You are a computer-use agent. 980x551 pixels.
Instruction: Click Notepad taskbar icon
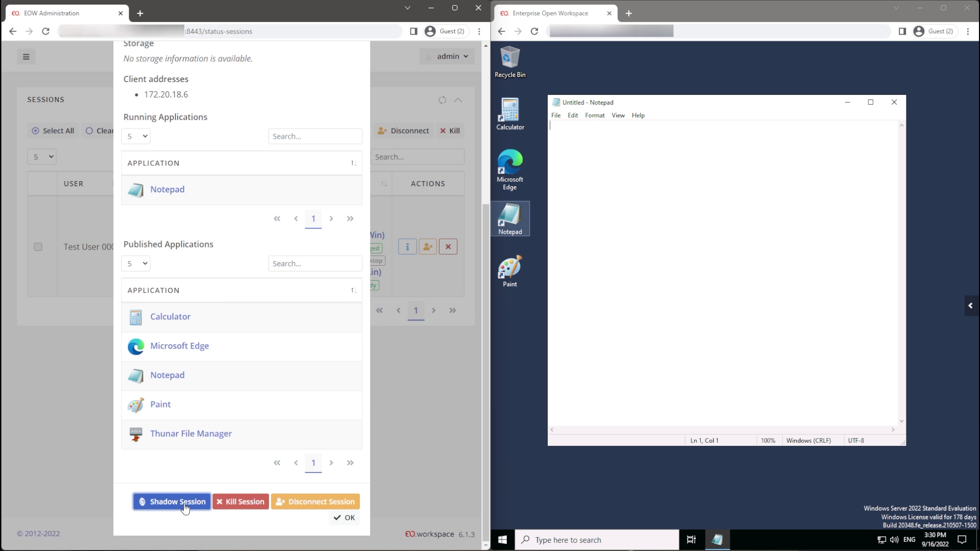717,540
